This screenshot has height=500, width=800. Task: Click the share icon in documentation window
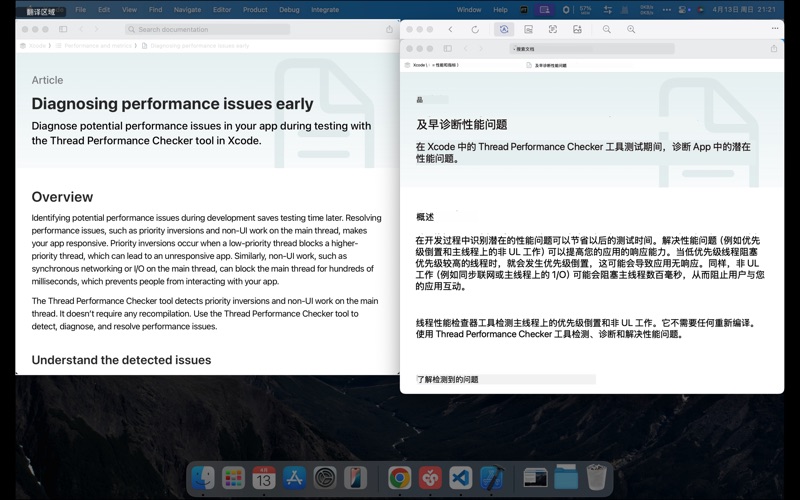[x=389, y=30]
